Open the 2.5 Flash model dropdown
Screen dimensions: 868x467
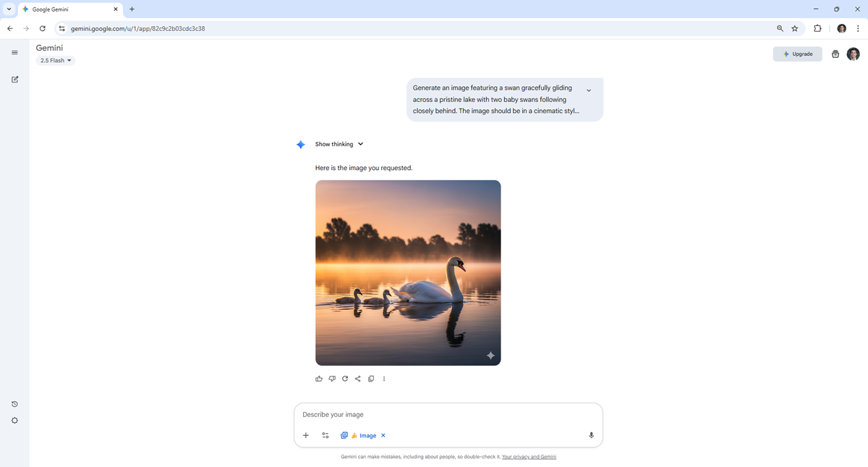(x=56, y=61)
